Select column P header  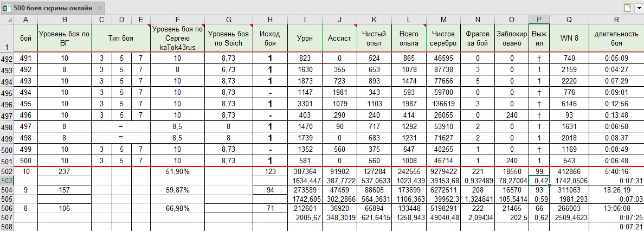point(538,20)
